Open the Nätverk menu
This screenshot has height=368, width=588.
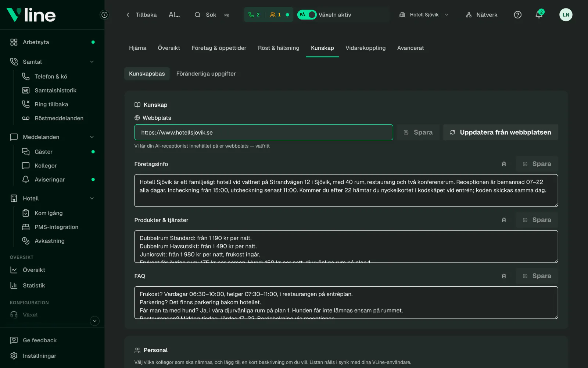pyautogui.click(x=481, y=15)
